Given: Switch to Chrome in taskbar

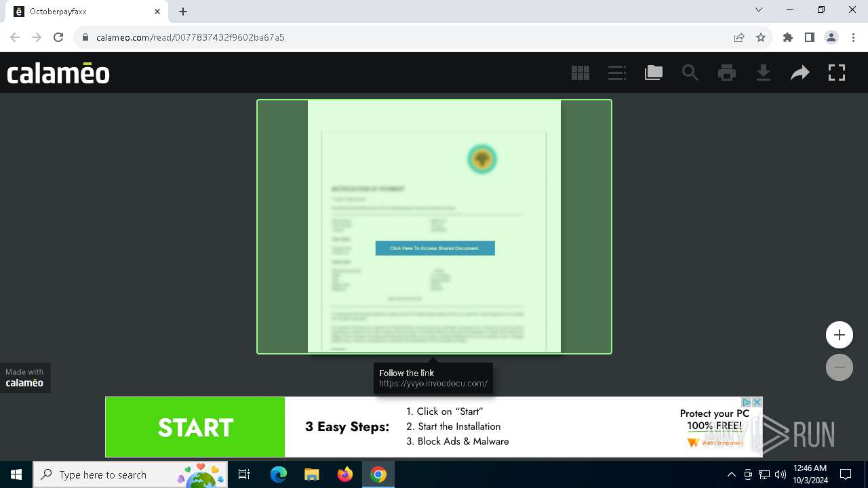Looking at the screenshot, I should tap(378, 474).
